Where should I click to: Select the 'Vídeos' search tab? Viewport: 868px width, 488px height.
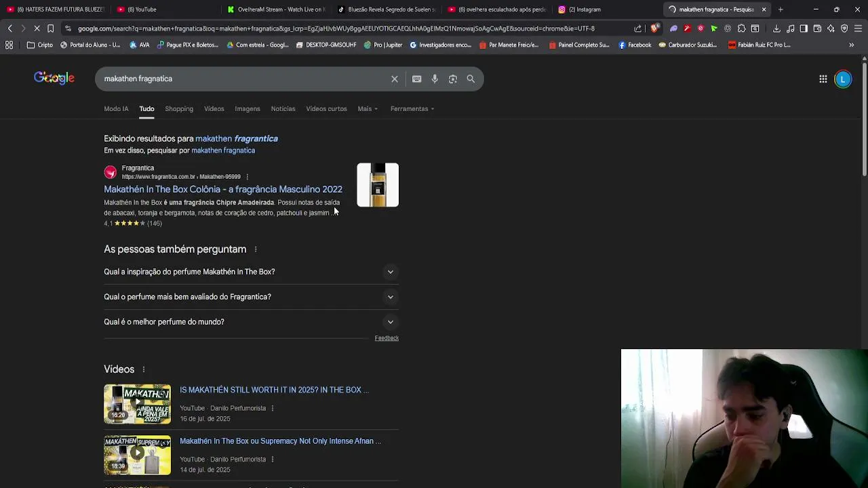pyautogui.click(x=214, y=108)
